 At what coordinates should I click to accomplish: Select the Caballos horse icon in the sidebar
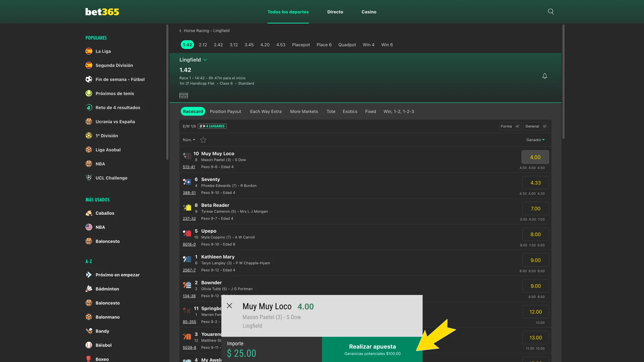[x=89, y=213]
